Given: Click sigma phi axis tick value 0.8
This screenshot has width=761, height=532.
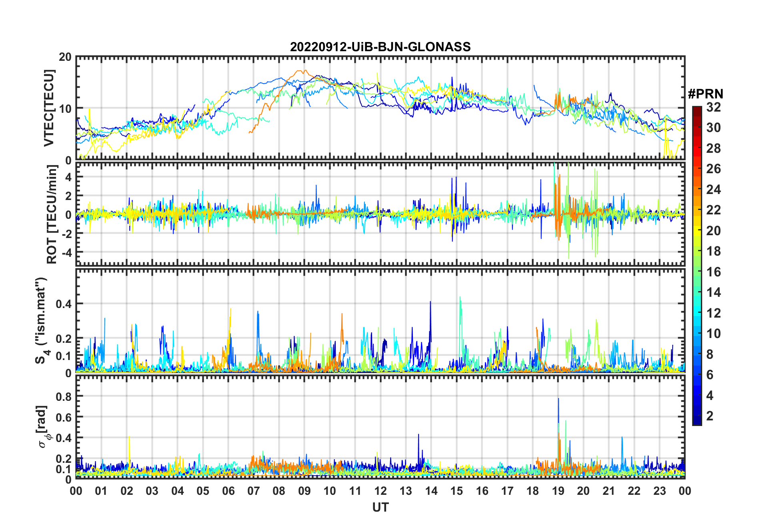Looking at the screenshot, I should 64,396.
